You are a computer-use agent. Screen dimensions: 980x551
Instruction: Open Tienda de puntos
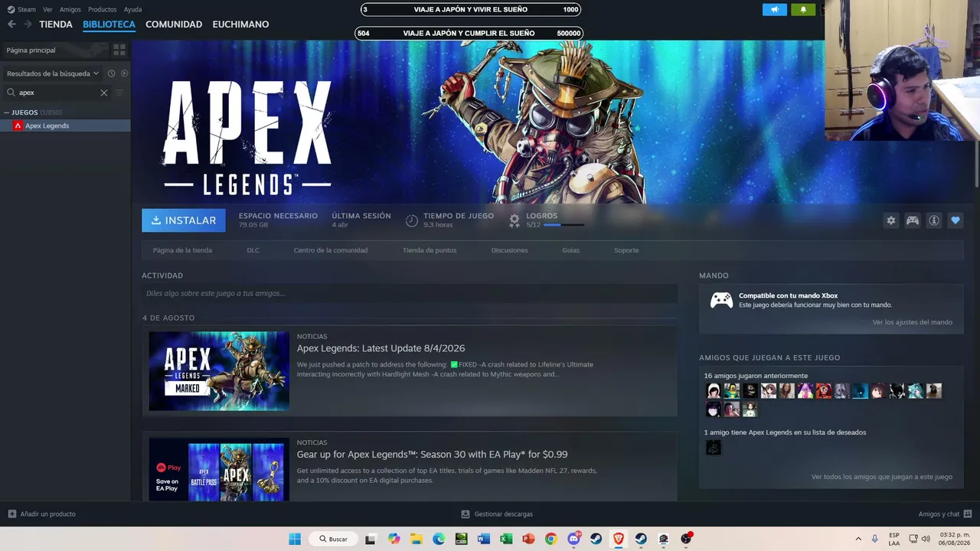point(430,250)
